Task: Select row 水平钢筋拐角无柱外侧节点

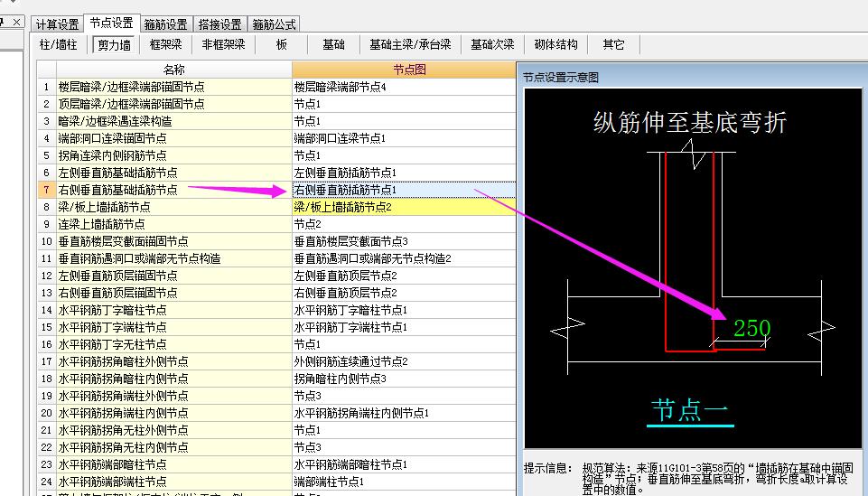Action: click(x=173, y=430)
